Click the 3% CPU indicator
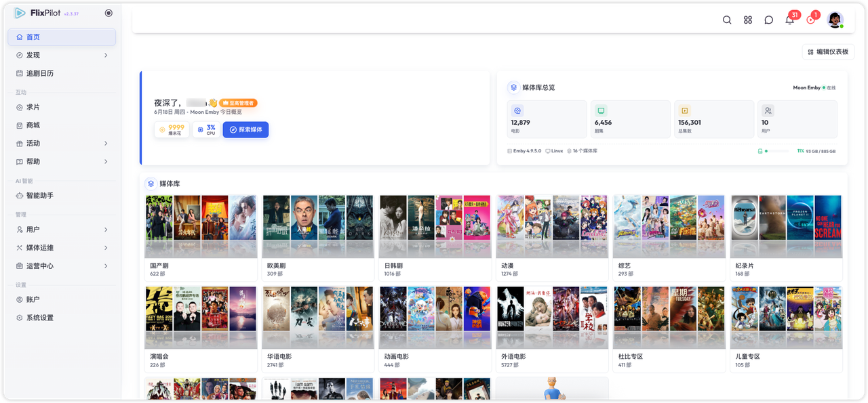The height and width of the screenshot is (403, 868). tap(205, 129)
